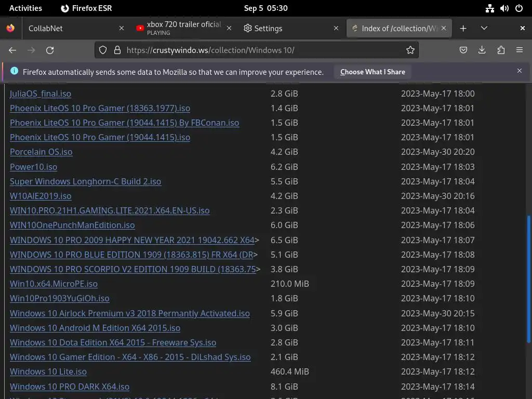Open WINDOWS 10 PRO BLUE EDITION 1909 link

point(131,255)
